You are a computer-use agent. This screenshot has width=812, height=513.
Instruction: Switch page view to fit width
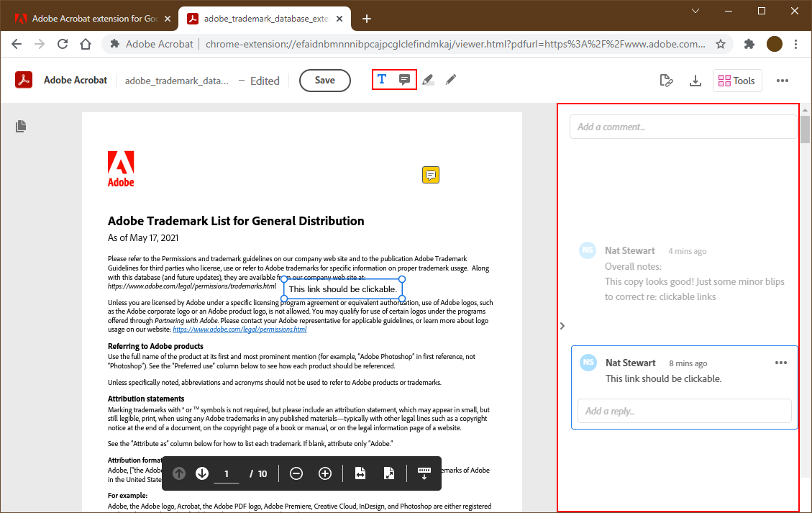pyautogui.click(x=360, y=473)
